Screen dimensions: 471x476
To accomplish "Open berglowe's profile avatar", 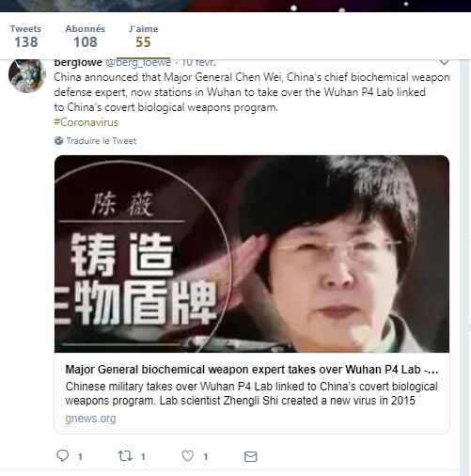I will click(x=27, y=75).
